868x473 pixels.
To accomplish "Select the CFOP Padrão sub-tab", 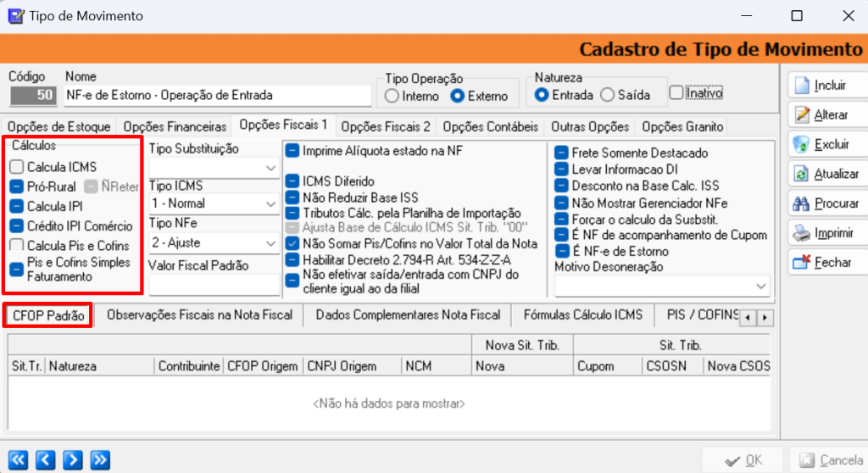I will [x=48, y=315].
